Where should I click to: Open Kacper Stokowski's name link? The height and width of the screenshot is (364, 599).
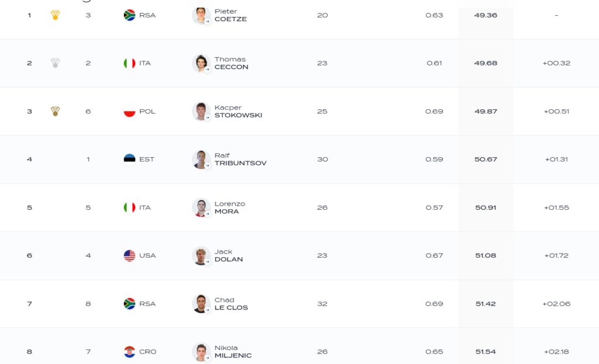click(x=238, y=112)
